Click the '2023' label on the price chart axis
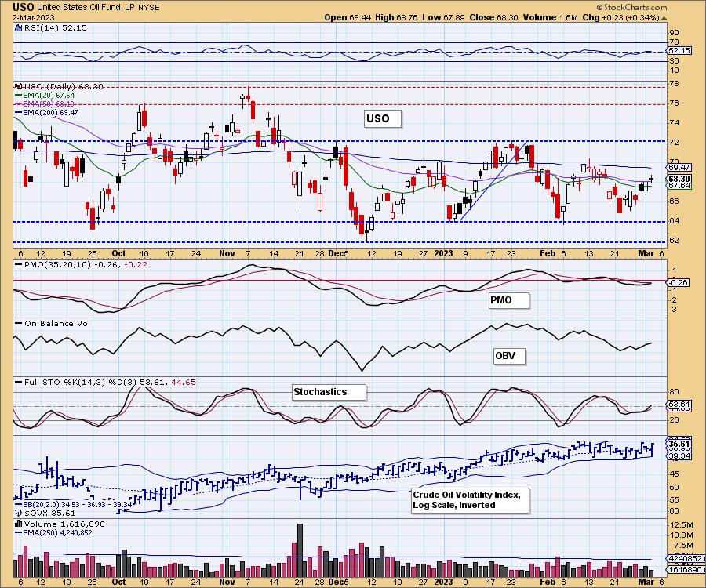The height and width of the screenshot is (588, 706). [x=443, y=253]
